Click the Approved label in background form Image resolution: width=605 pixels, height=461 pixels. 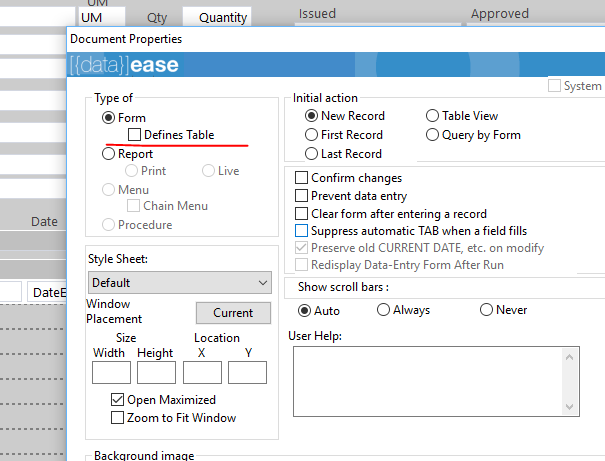tap(500, 14)
